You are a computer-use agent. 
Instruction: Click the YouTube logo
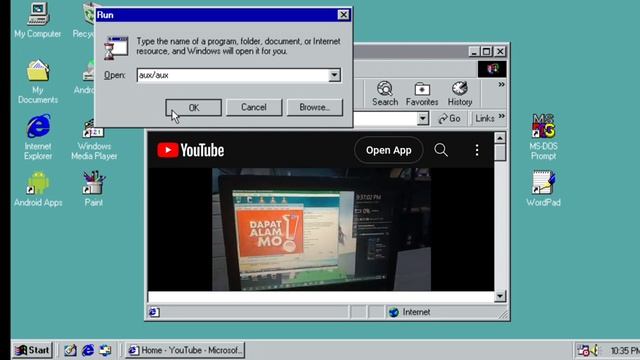click(191, 150)
